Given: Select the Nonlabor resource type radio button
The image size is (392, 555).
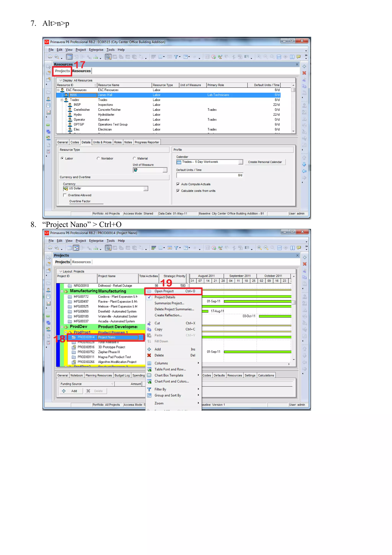Looking at the screenshot, I should coord(98,158).
